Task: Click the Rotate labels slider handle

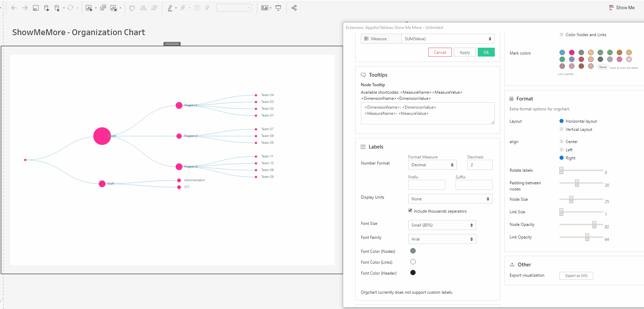Action: click(x=561, y=170)
